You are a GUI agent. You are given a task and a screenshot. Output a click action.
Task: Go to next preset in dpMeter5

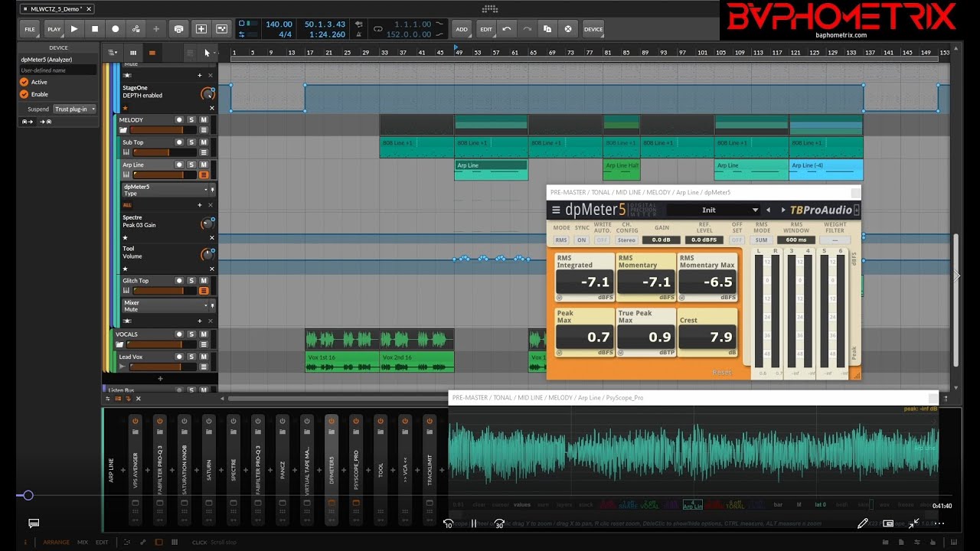782,210
